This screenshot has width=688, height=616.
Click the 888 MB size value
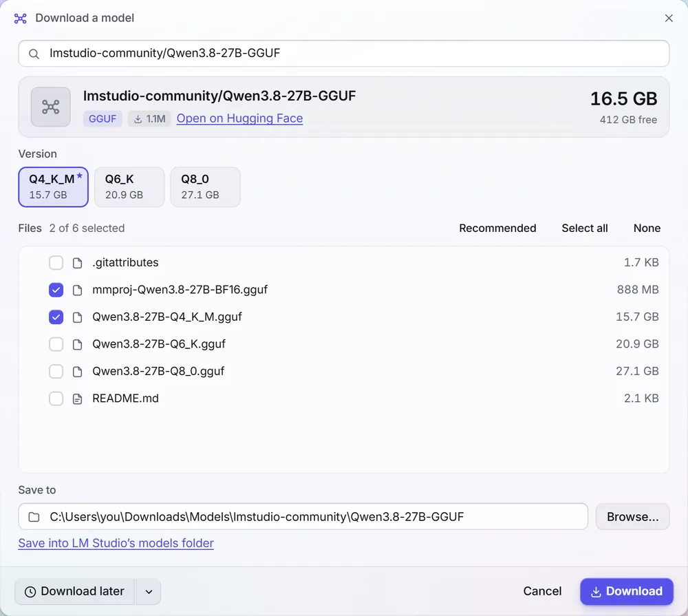tap(638, 290)
